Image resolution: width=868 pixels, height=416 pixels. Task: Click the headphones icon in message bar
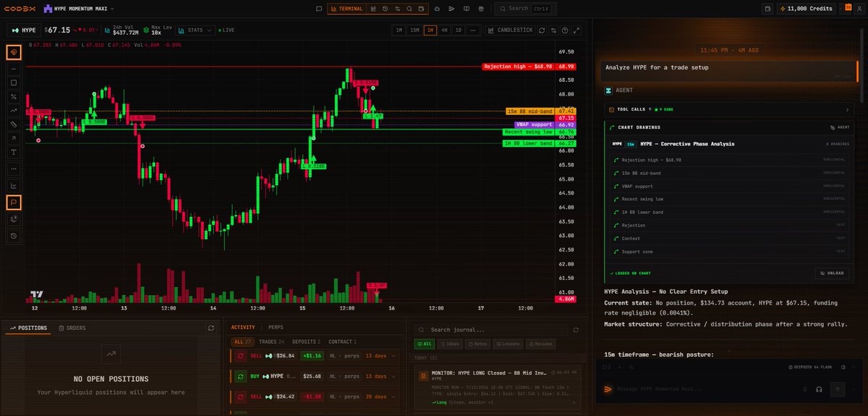pyautogui.click(x=818, y=389)
